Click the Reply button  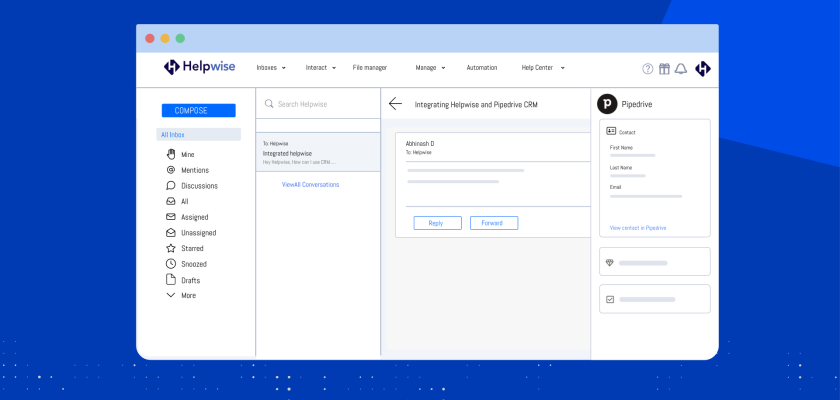click(436, 223)
